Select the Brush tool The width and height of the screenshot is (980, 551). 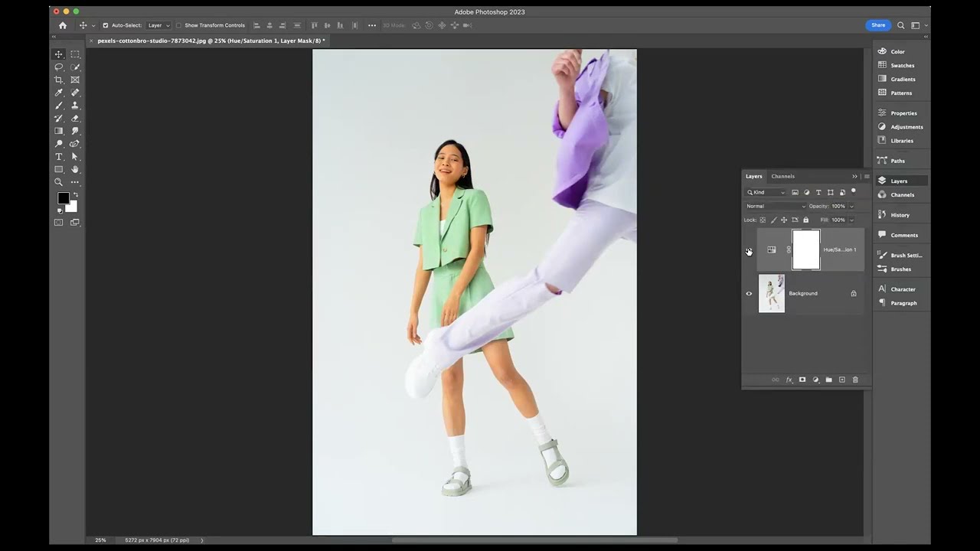tap(58, 106)
